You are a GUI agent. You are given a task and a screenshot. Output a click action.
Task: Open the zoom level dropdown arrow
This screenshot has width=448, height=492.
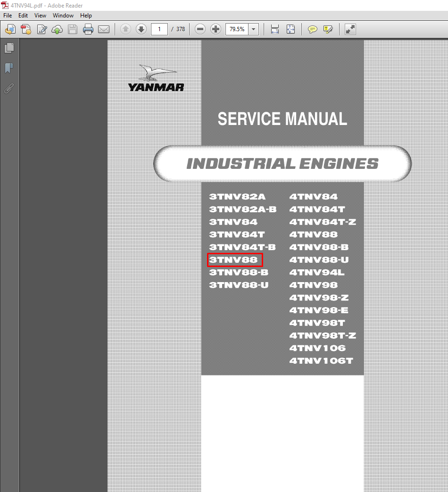254,29
